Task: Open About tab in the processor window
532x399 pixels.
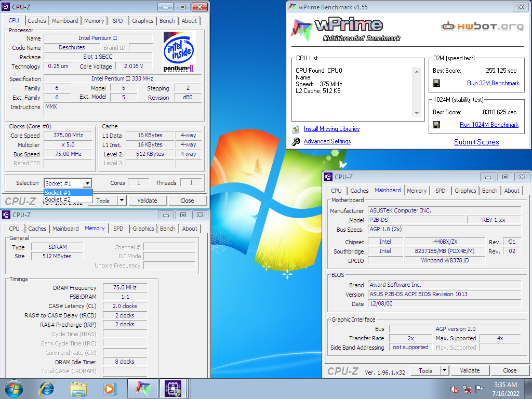Action: [x=189, y=21]
